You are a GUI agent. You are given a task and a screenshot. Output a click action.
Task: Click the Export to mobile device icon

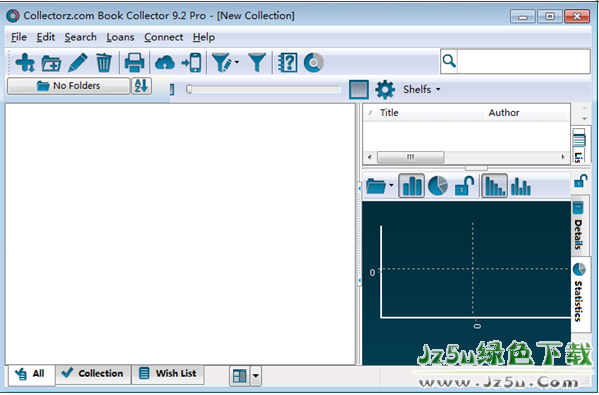pos(191,63)
